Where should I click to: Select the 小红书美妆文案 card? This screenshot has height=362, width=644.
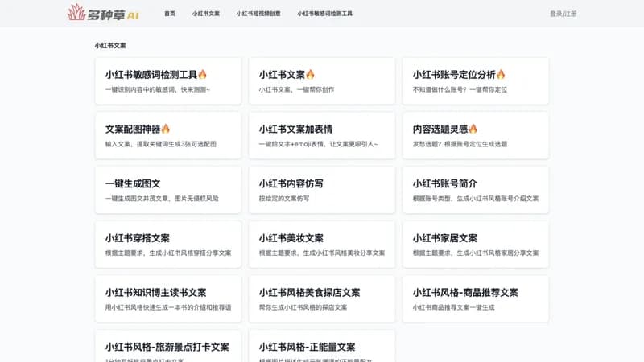point(321,245)
